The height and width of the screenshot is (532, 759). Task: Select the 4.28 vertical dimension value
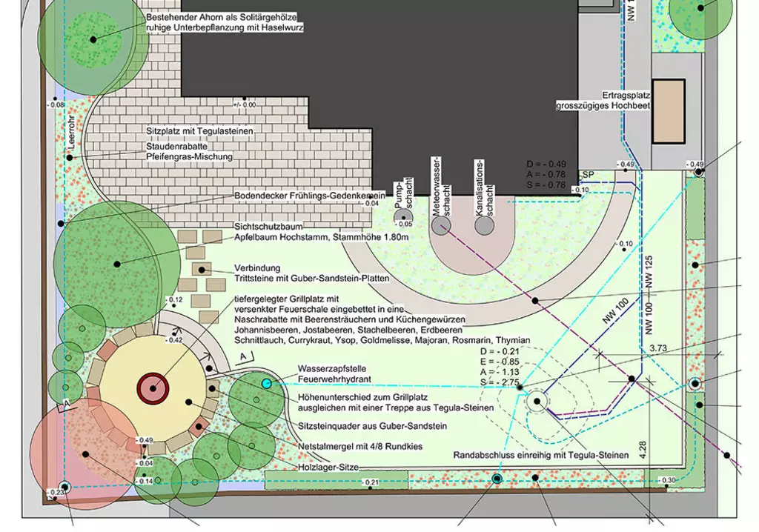pos(643,448)
